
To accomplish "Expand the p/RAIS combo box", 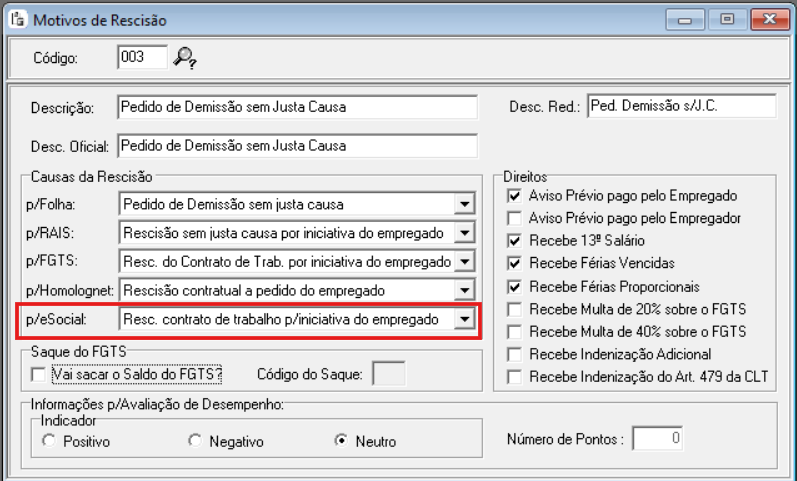I will coord(462,234).
